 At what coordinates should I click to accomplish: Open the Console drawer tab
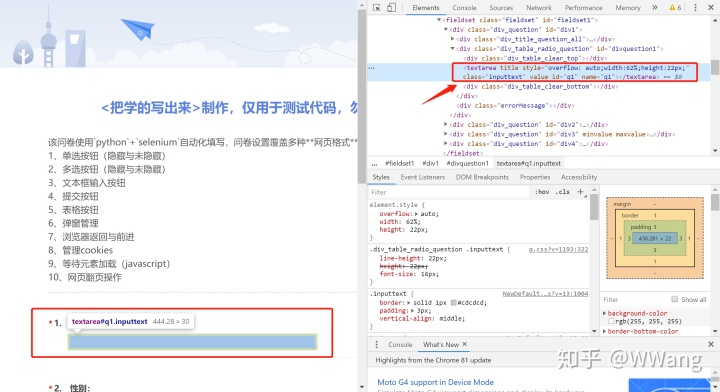(x=400, y=344)
